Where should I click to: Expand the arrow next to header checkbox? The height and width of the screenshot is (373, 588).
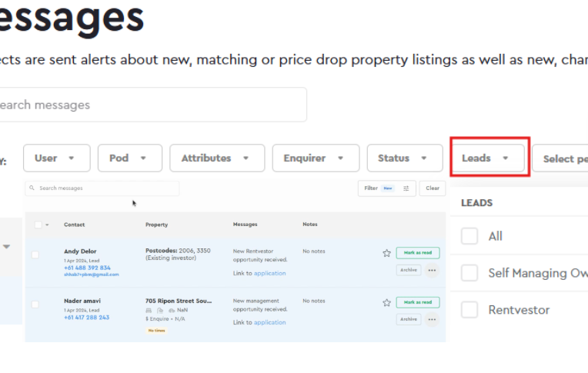coord(47,225)
